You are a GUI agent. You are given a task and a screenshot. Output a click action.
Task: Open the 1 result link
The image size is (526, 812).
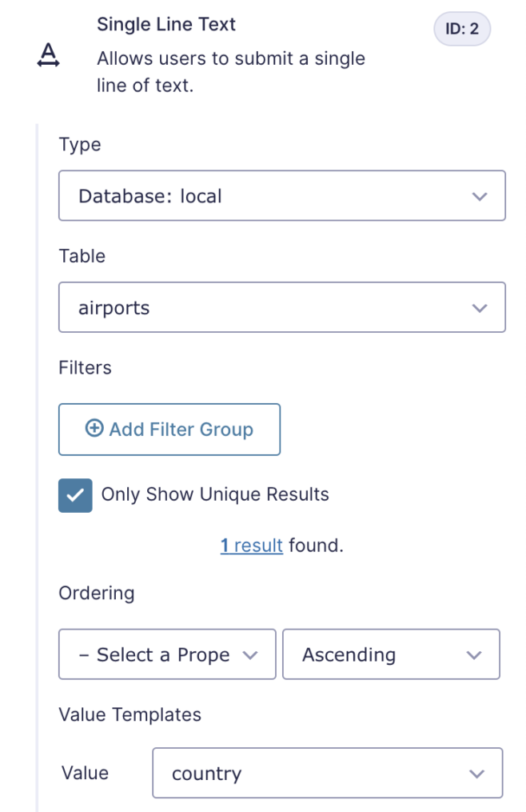coord(251,545)
